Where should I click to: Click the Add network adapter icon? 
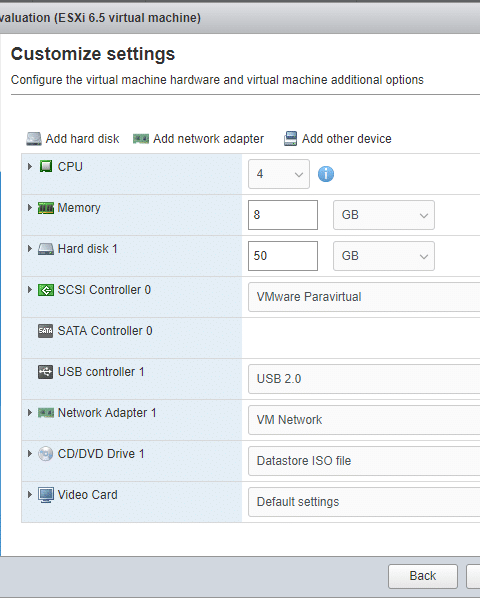pos(141,139)
